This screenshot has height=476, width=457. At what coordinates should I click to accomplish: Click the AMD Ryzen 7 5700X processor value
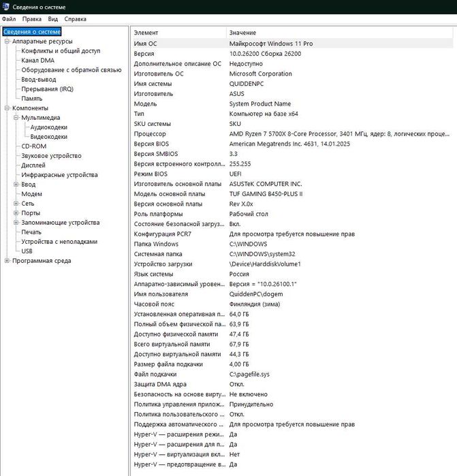(x=339, y=134)
